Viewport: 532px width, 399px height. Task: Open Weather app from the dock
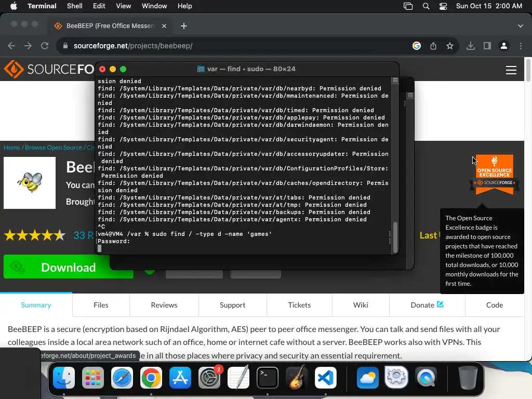pos(367,378)
